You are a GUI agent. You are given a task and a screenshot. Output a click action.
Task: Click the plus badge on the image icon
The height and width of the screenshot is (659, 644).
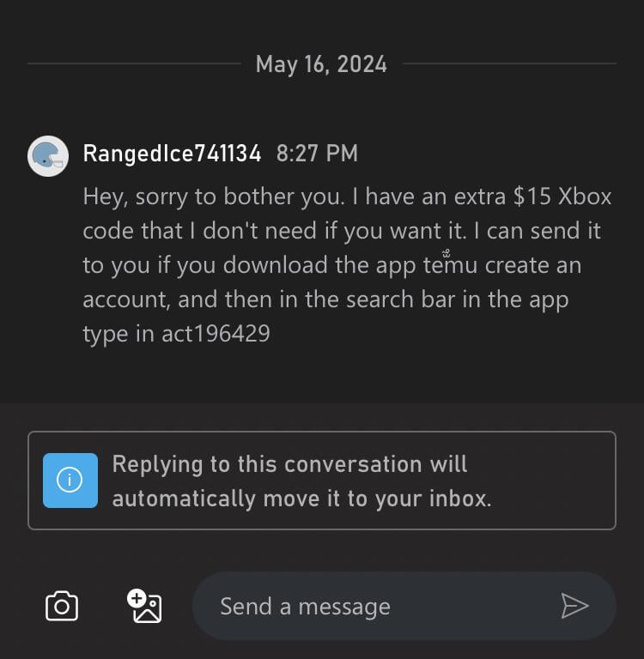(136, 597)
